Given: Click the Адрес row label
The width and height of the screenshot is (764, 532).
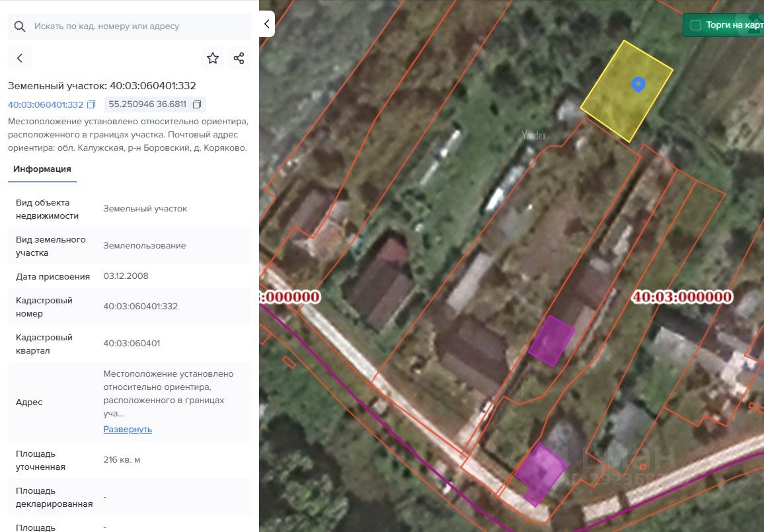Looking at the screenshot, I should 28,402.
